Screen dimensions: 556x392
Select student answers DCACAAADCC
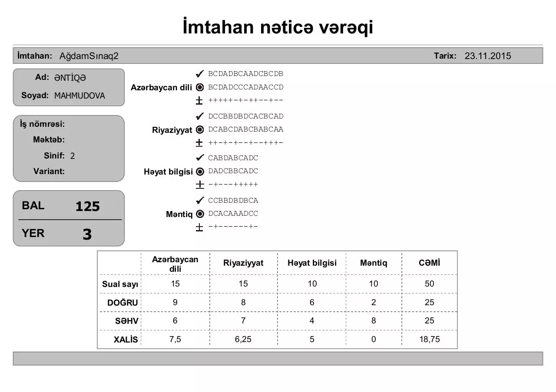pos(233,213)
